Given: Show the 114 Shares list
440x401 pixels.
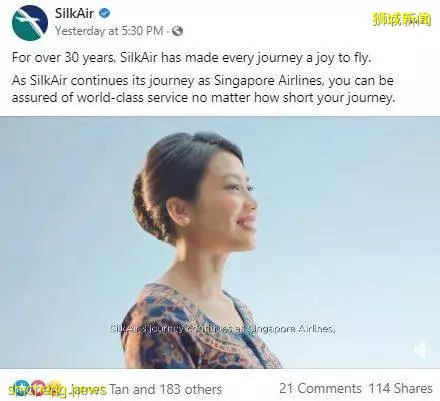Looking at the screenshot, I should (x=401, y=388).
